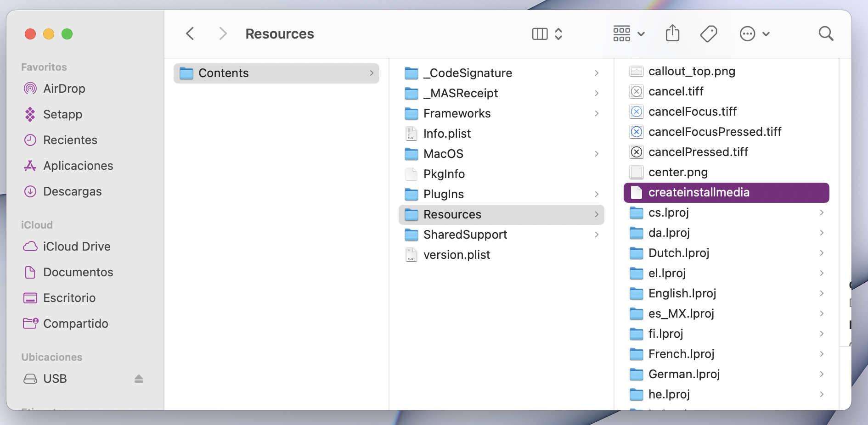Click the Share toolbar icon

click(672, 34)
